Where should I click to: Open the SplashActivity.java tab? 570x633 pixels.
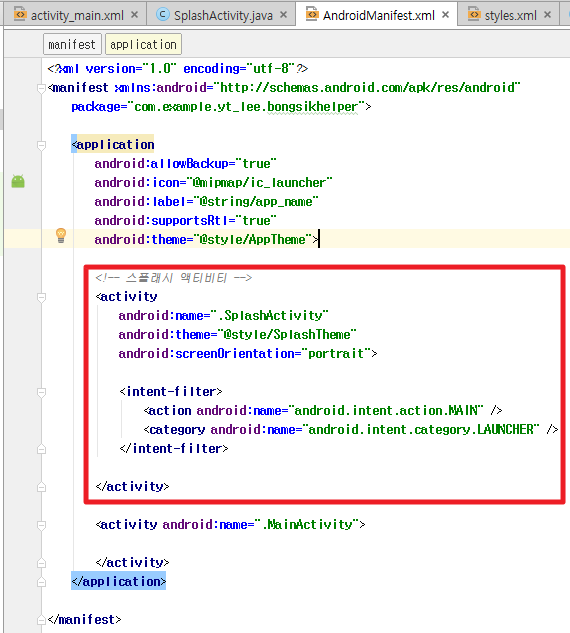223,15
